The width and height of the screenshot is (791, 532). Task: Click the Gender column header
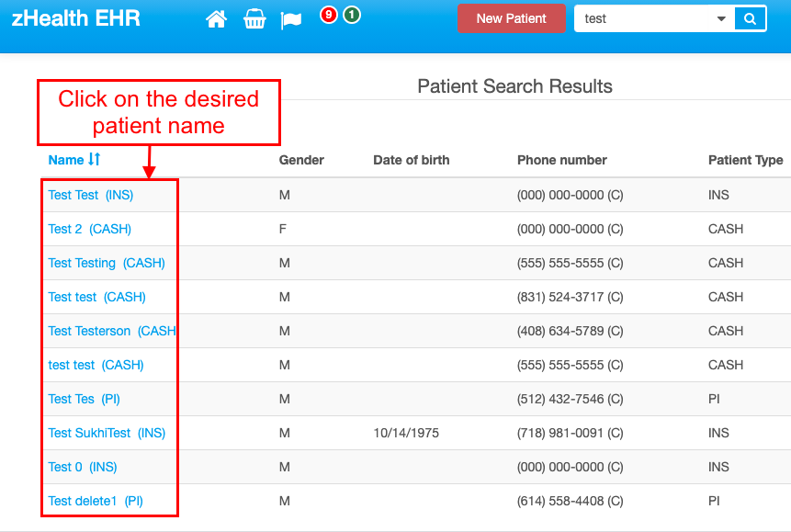click(301, 160)
